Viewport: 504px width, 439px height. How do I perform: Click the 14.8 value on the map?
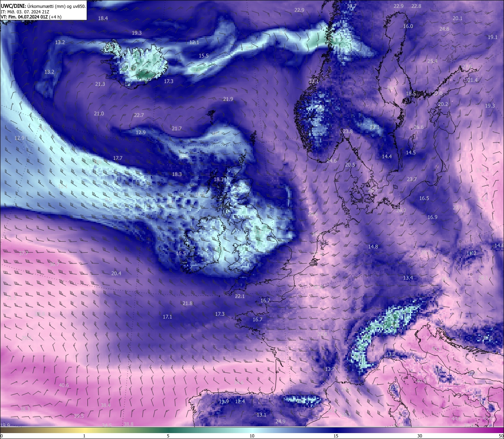[373, 246]
